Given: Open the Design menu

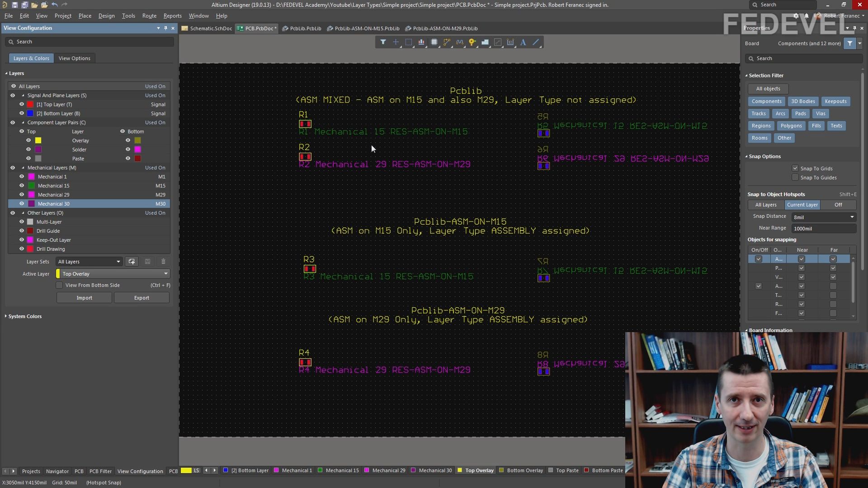Looking at the screenshot, I should pyautogui.click(x=106, y=16).
